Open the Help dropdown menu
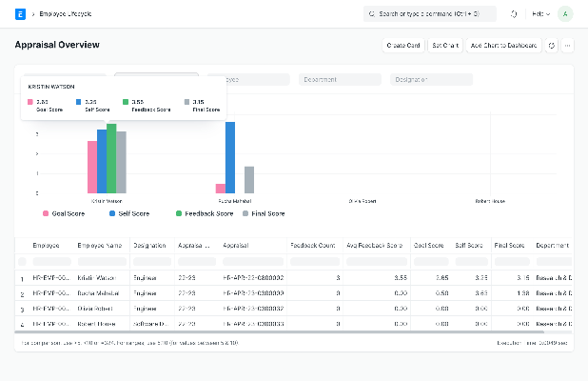This screenshot has width=588, height=381. pyautogui.click(x=539, y=14)
